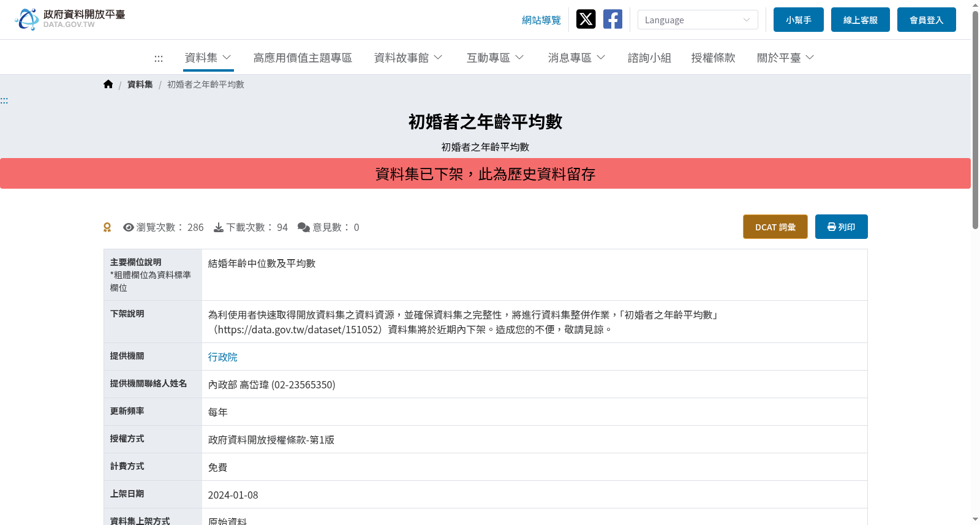Open 高應用價值主題專區 from the nav bar
The width and height of the screenshot is (980, 525).
tap(303, 58)
